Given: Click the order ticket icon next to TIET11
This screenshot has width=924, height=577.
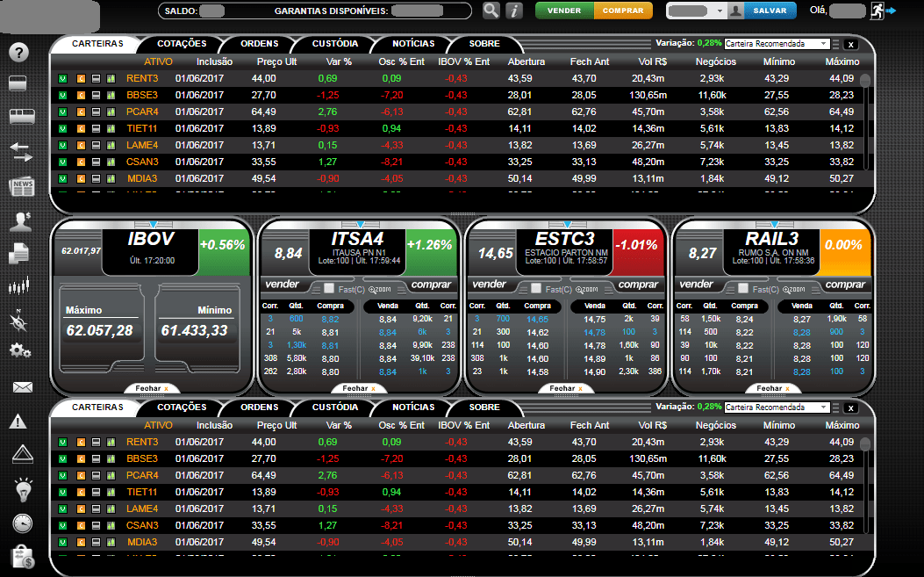Looking at the screenshot, I should [97, 128].
